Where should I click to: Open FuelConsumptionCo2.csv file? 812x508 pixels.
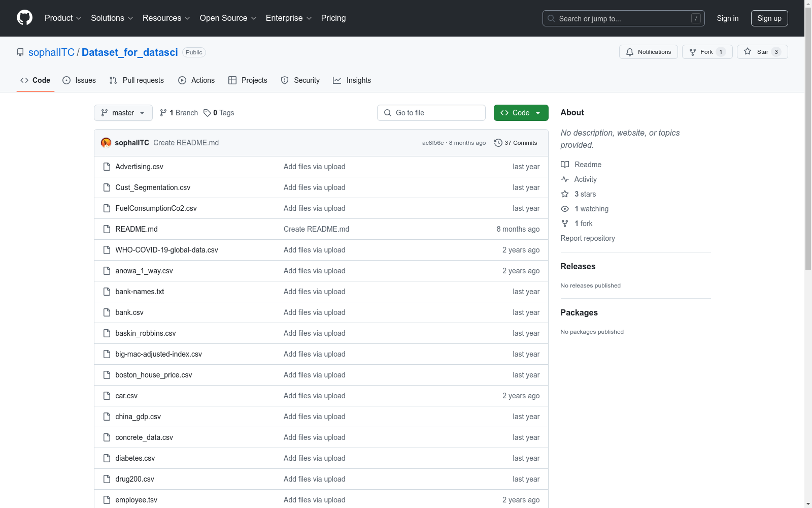click(x=156, y=208)
